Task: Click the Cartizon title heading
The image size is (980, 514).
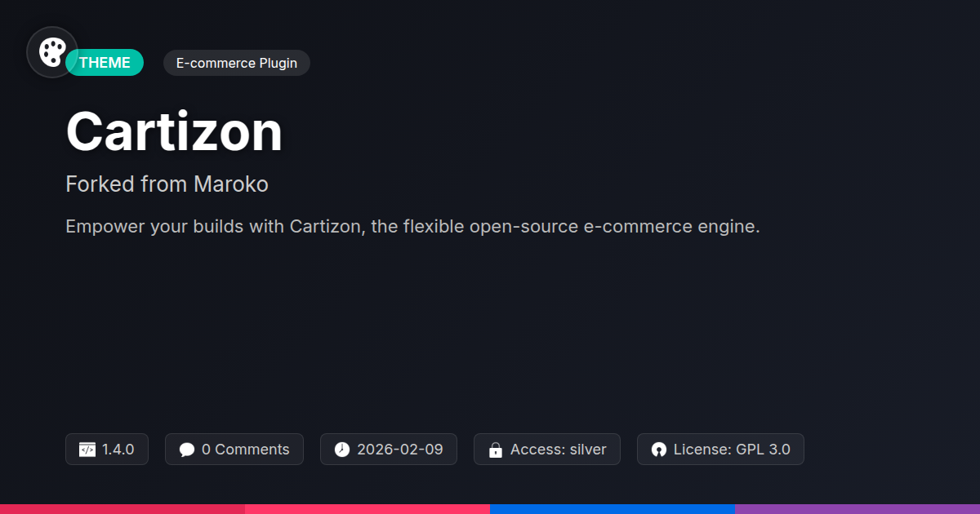Action: pos(174,131)
